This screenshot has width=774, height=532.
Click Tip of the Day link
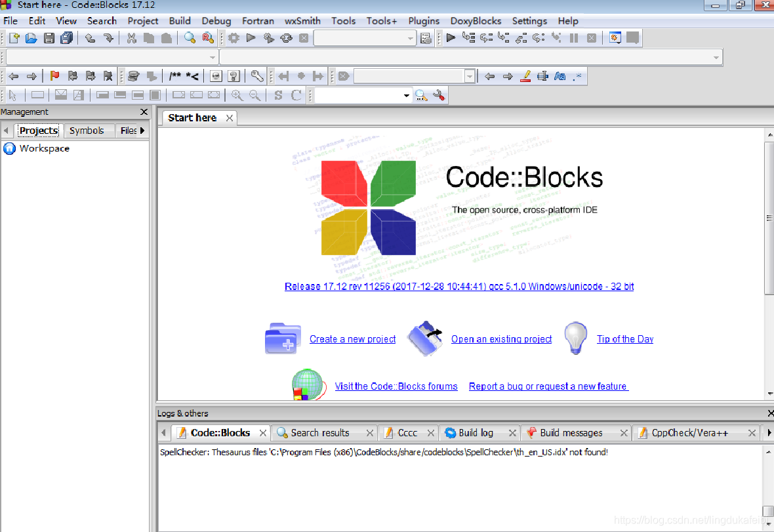[x=625, y=339]
